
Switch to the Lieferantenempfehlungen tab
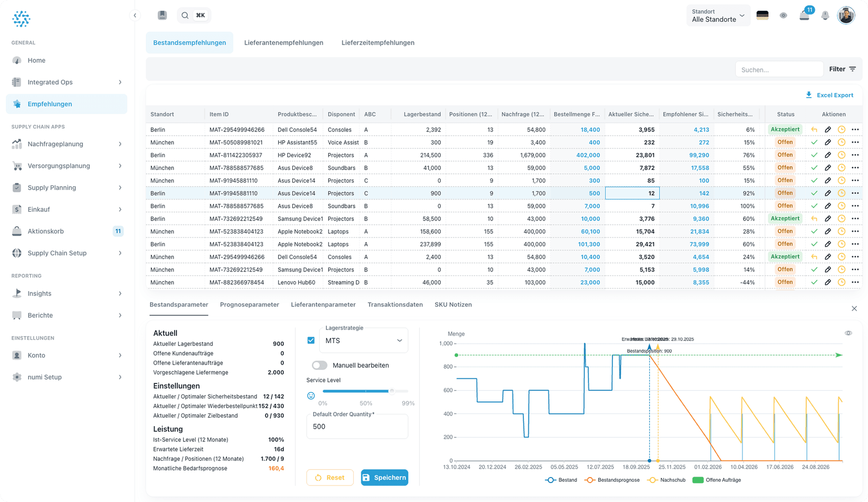[283, 42]
